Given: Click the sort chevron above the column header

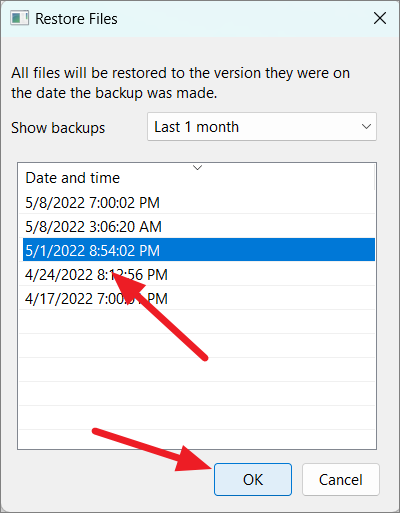Looking at the screenshot, I should coord(198,168).
